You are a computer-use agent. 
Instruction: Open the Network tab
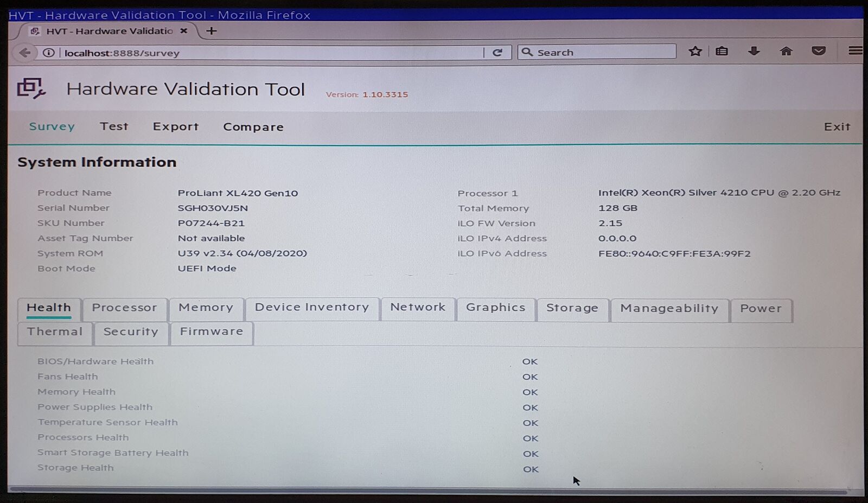click(418, 308)
